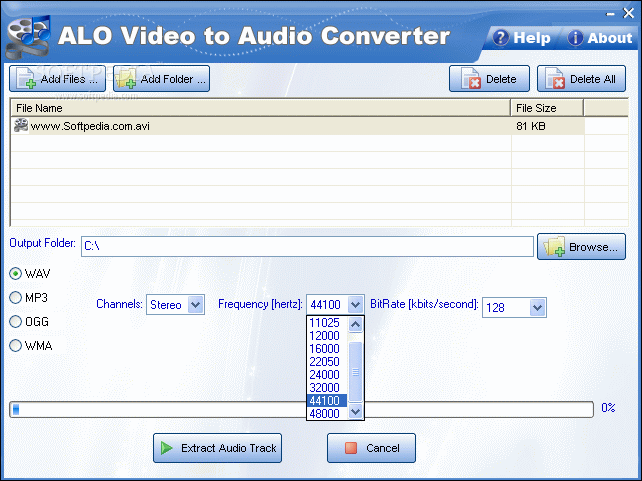Cancel the extraction
Image resolution: width=642 pixels, height=481 pixels.
tap(371, 448)
